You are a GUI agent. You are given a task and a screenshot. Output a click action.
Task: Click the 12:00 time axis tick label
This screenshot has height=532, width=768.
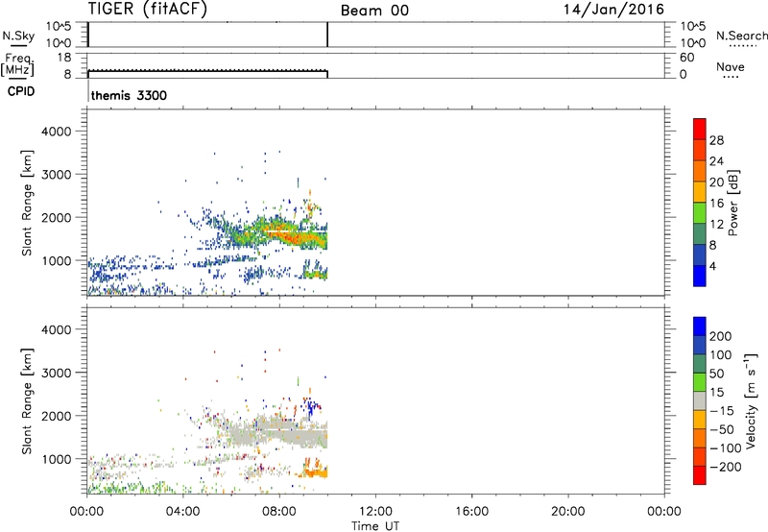(x=375, y=512)
